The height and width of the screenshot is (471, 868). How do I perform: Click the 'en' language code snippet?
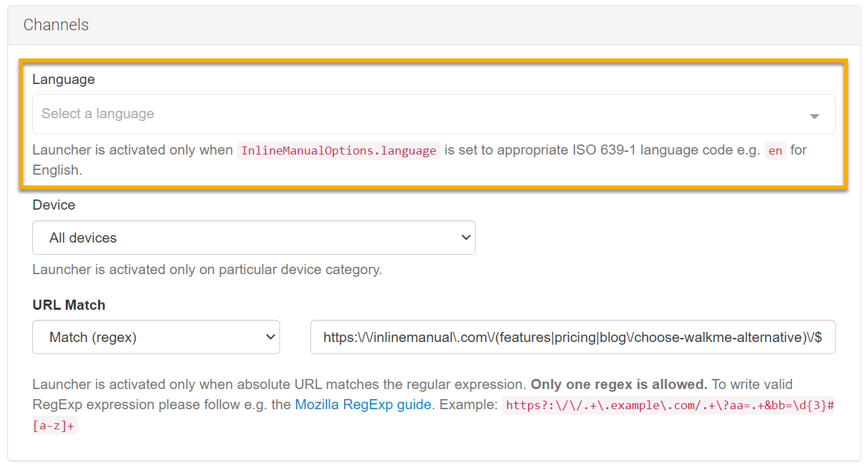point(775,151)
